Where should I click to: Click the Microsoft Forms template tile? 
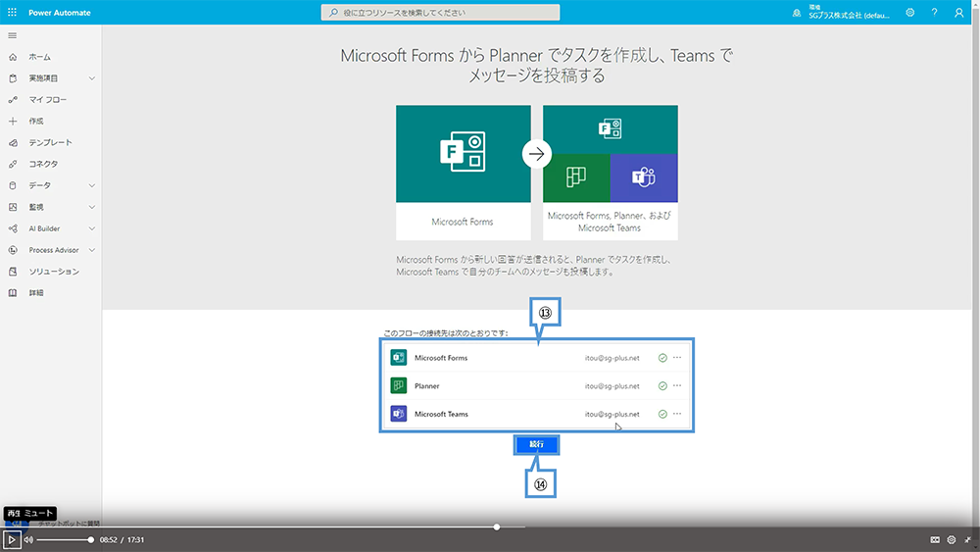[x=464, y=173]
